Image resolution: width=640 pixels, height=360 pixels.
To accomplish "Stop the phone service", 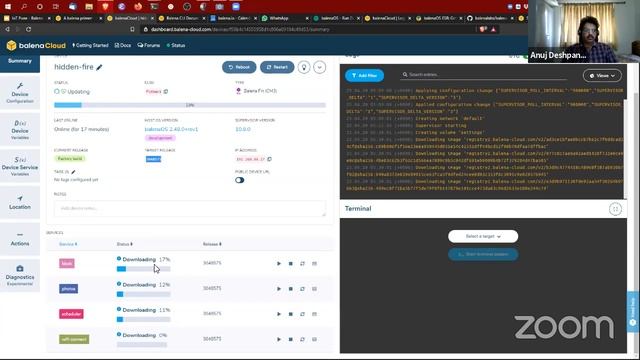I will point(291,289).
